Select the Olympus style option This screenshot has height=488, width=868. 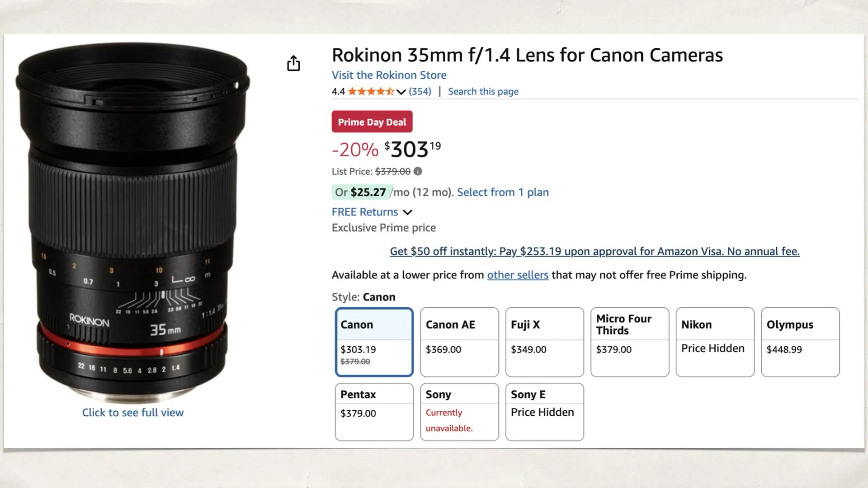click(x=800, y=342)
